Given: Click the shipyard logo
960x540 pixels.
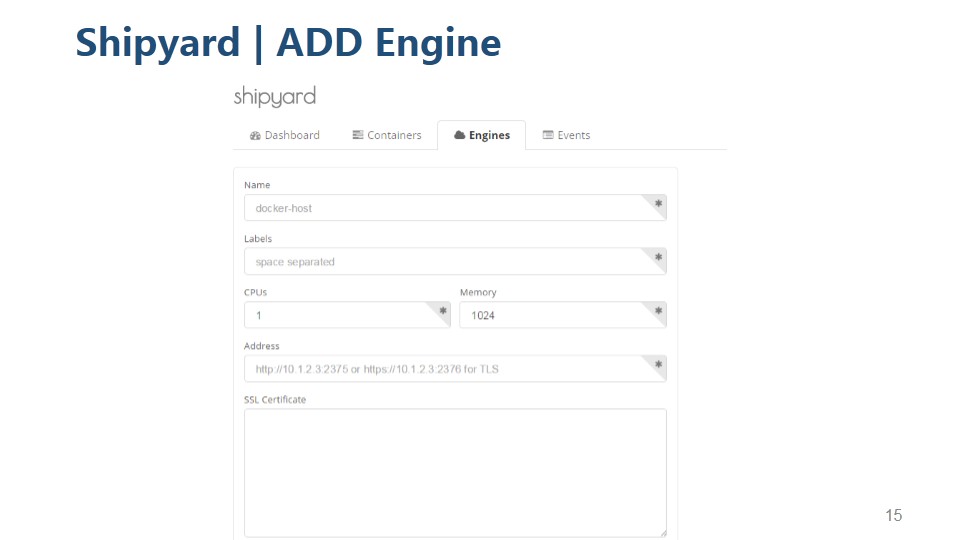Looking at the screenshot, I should [275, 97].
